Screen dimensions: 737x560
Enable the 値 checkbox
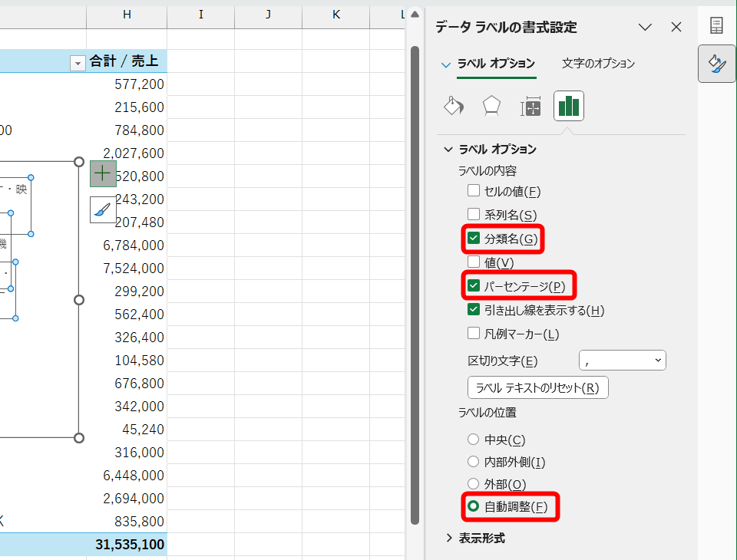[474, 262]
